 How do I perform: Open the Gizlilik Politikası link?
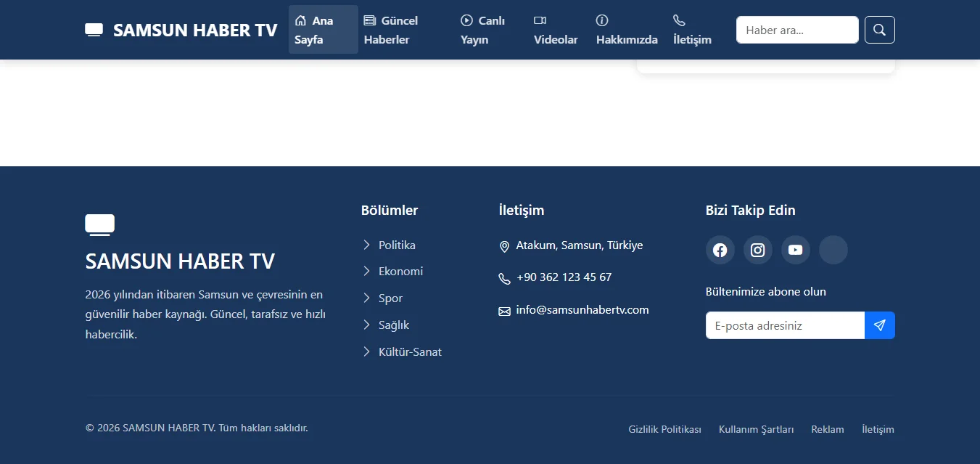tap(664, 429)
